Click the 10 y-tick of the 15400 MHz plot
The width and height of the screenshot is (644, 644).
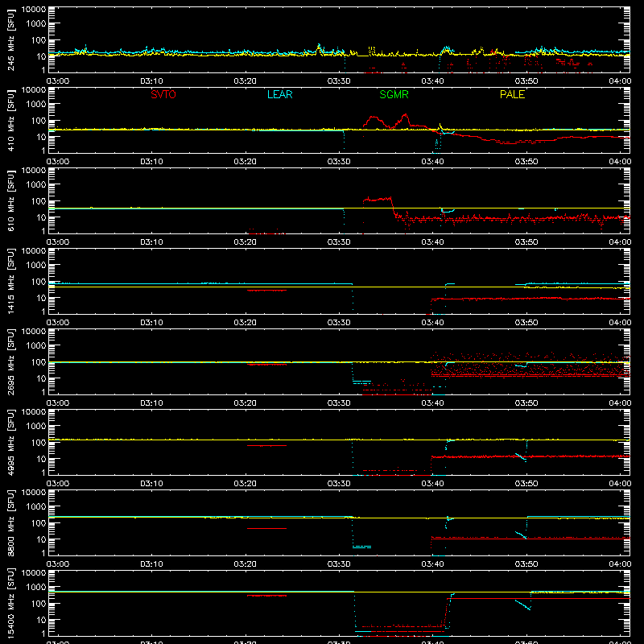click(41, 620)
